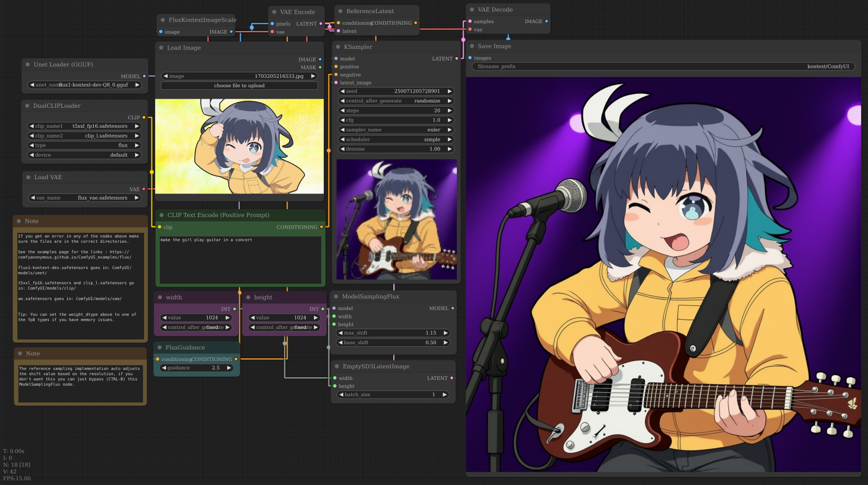The width and height of the screenshot is (868, 485).
Task: Increase the denoise value arrow
Action: [450, 149]
